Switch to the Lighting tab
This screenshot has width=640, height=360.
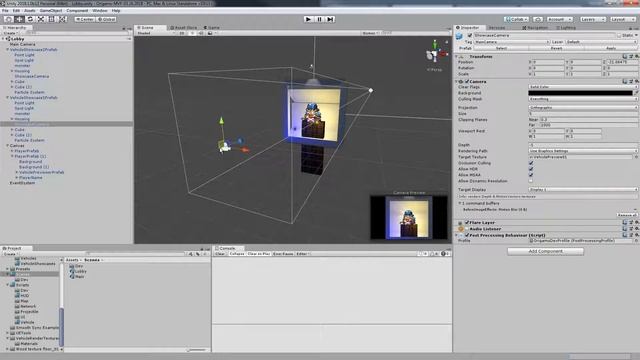click(566, 28)
